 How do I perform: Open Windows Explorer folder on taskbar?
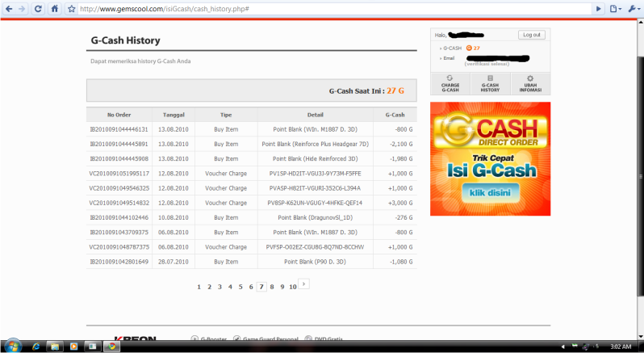click(55, 347)
